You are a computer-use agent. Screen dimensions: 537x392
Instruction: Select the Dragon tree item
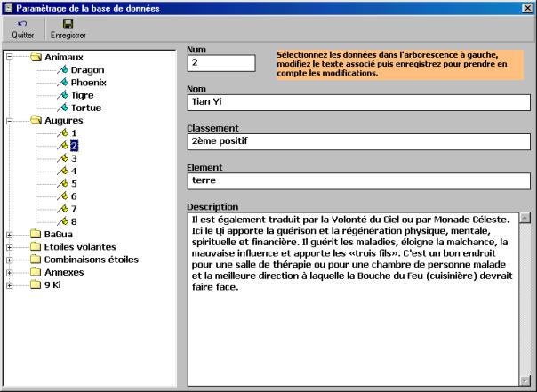[87, 70]
